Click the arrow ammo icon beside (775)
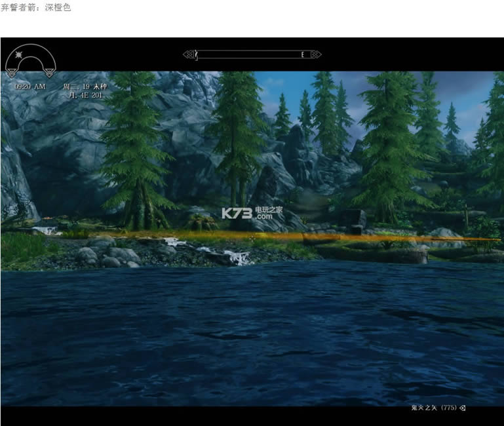Viewport: 504px width, 426px height. [463, 408]
